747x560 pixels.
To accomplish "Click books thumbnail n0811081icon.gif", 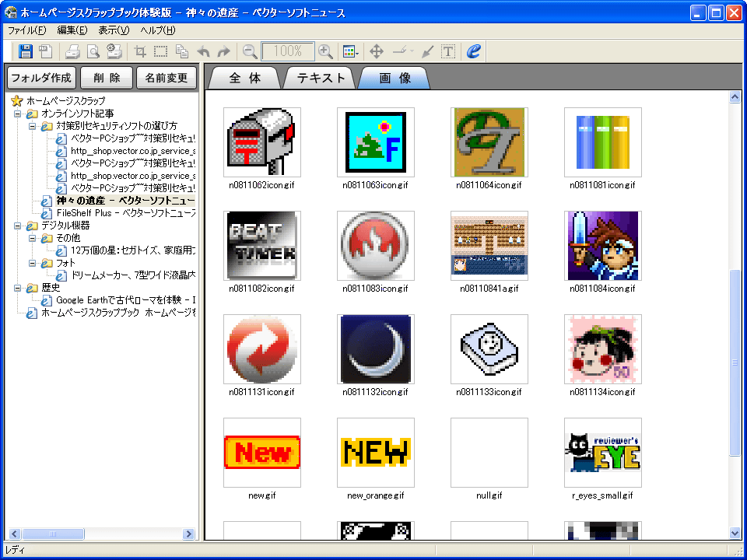I will (x=602, y=142).
